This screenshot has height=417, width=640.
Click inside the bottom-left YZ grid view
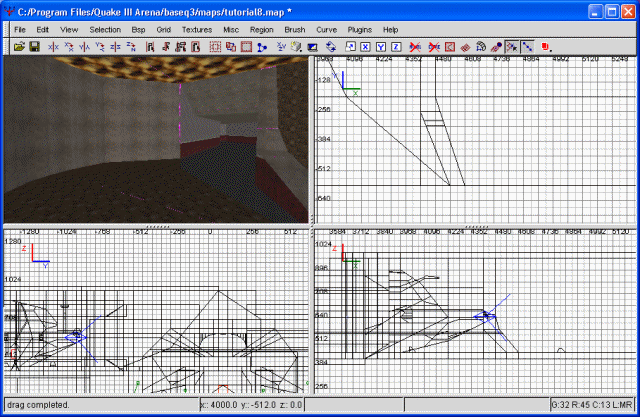point(156,311)
